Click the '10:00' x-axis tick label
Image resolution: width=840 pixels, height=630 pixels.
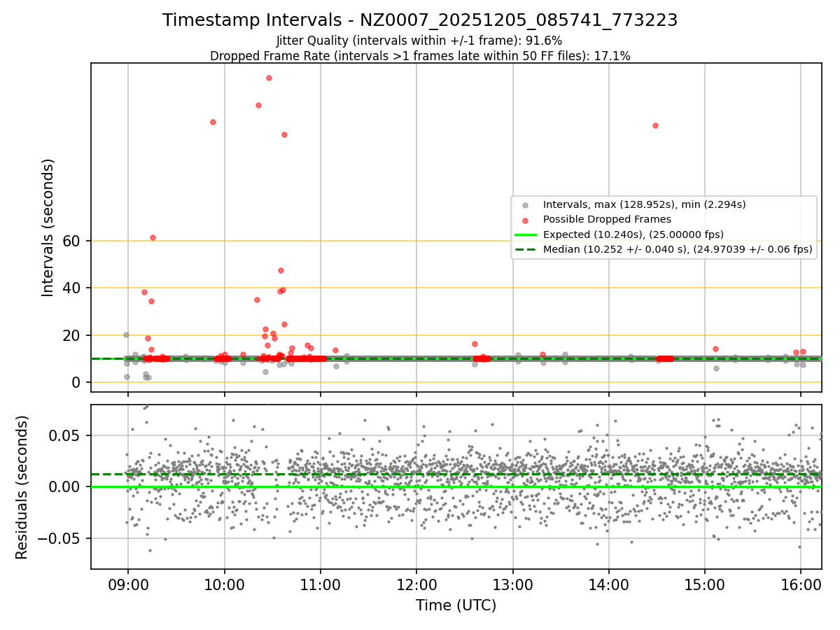[224, 584]
